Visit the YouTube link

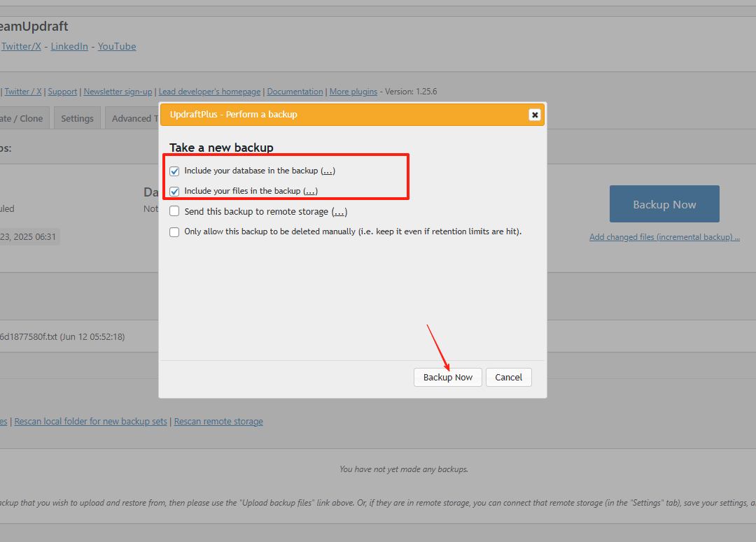117,47
